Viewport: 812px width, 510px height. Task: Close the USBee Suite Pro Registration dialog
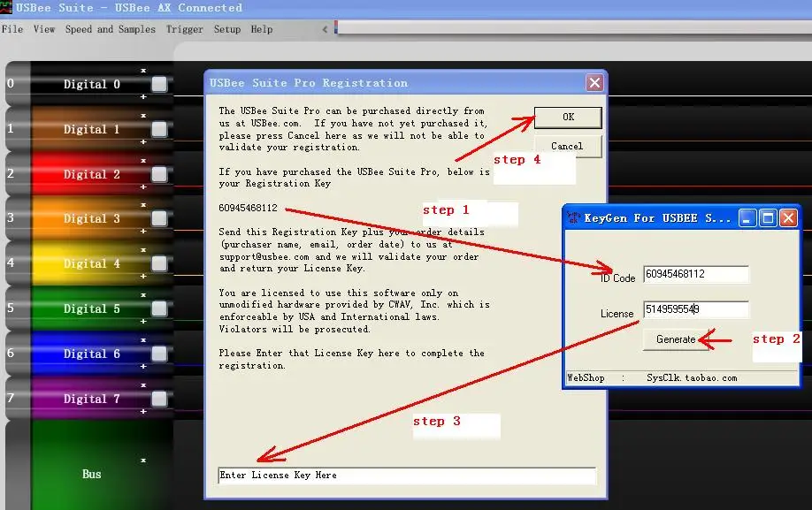coord(594,83)
